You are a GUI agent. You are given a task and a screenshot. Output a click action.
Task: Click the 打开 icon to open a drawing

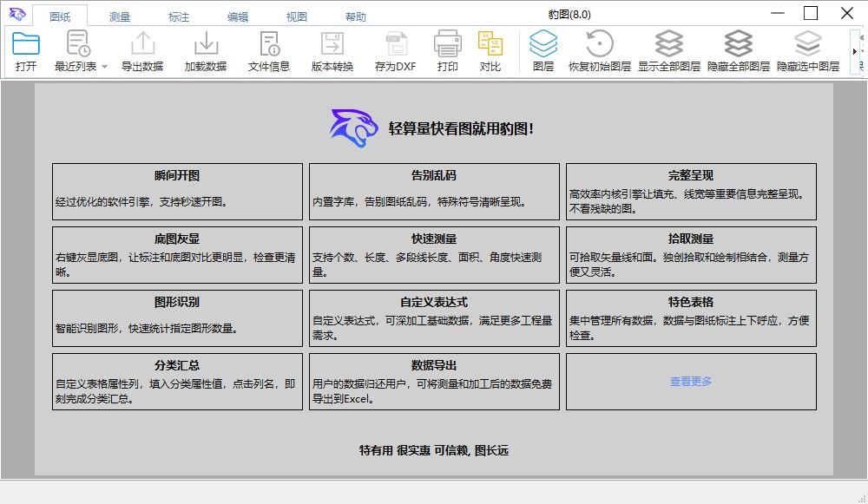(x=25, y=49)
